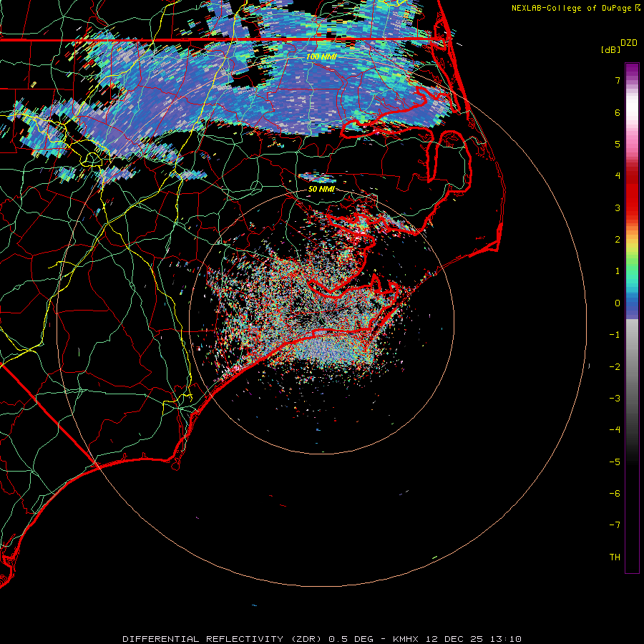Screen dimensions: 644x644
Task: Click the 0 value on color scale
Action: pos(618,303)
